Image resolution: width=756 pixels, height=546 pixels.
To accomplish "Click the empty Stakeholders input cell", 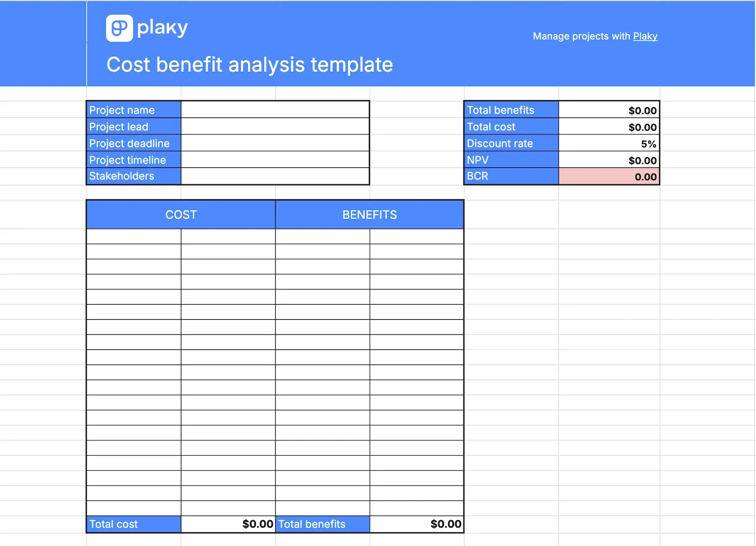I will tap(275, 176).
